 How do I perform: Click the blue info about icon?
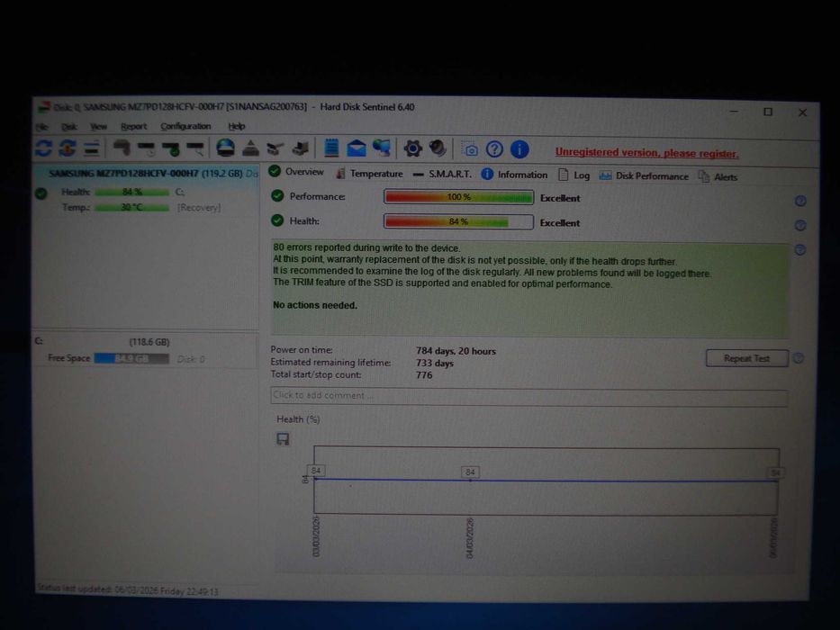519,149
